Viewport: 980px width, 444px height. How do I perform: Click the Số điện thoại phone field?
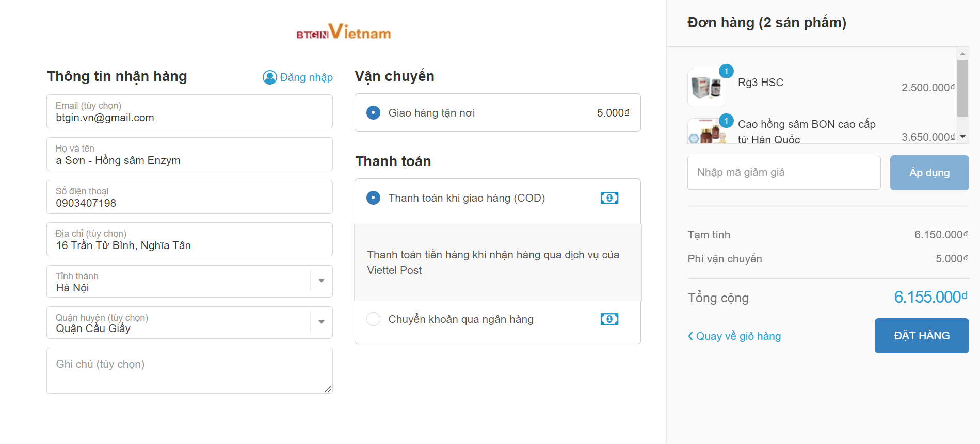[189, 198]
